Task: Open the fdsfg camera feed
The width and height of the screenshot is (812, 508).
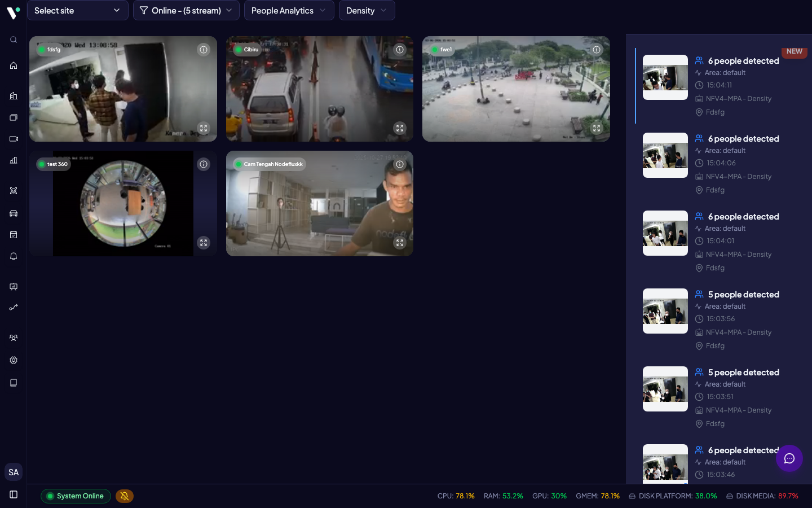Action: click(x=123, y=89)
